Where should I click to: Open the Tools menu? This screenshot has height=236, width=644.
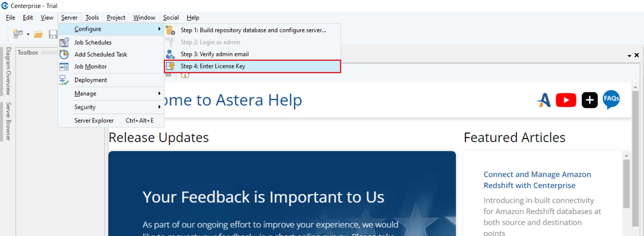point(92,18)
